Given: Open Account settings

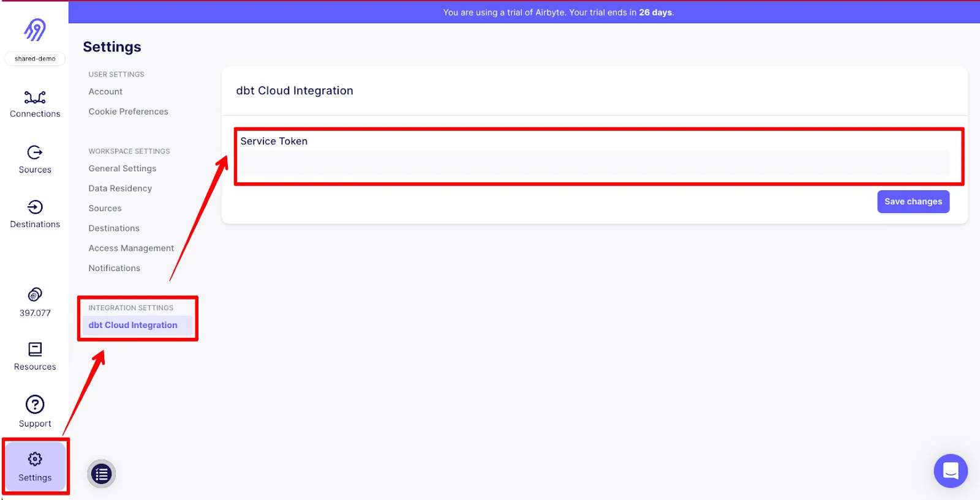Looking at the screenshot, I should point(105,92).
